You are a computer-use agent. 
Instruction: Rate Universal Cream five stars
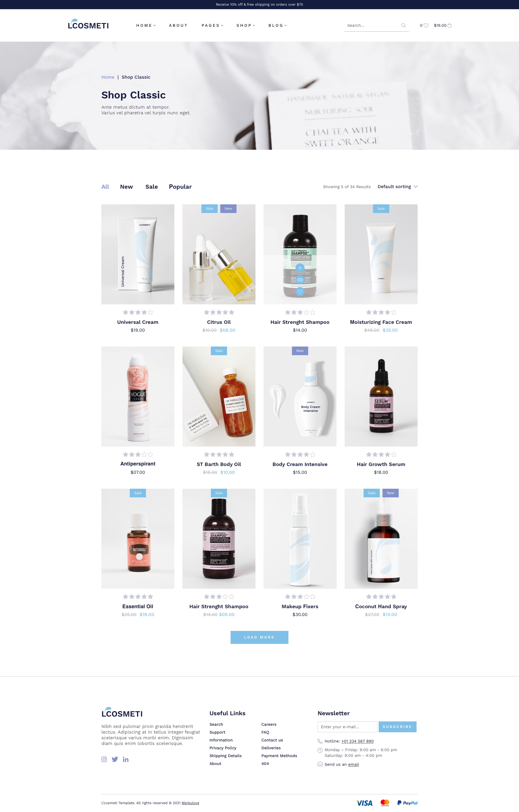pyautogui.click(x=150, y=312)
